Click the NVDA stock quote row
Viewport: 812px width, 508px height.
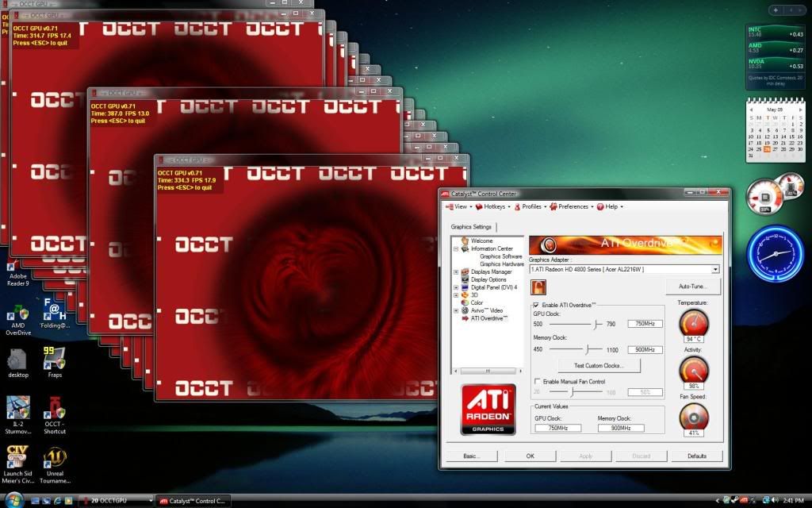pyautogui.click(x=776, y=63)
